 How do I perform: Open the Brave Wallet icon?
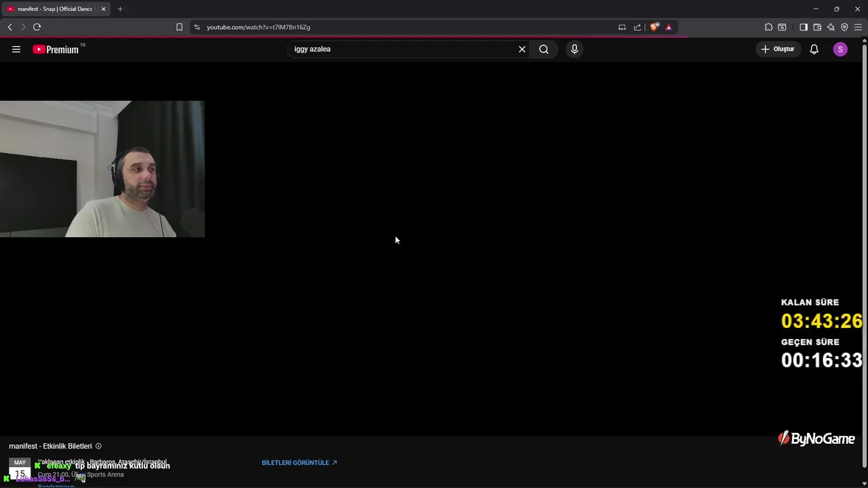(817, 27)
